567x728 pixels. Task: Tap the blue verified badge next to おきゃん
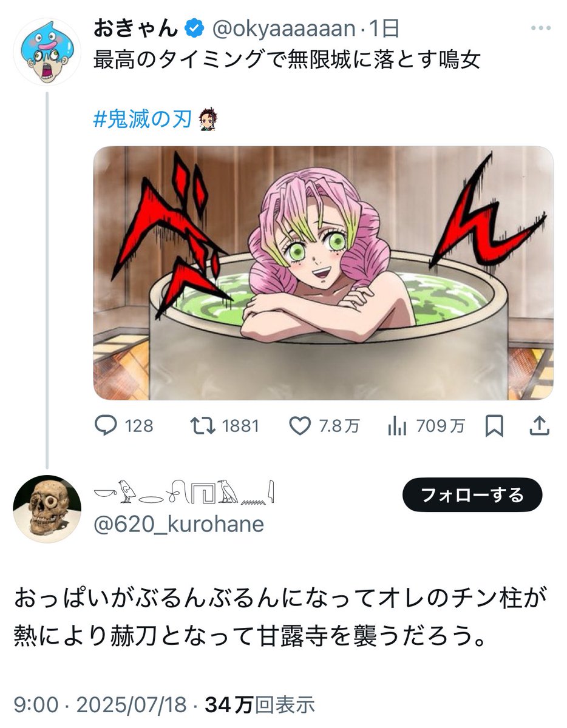[194, 28]
